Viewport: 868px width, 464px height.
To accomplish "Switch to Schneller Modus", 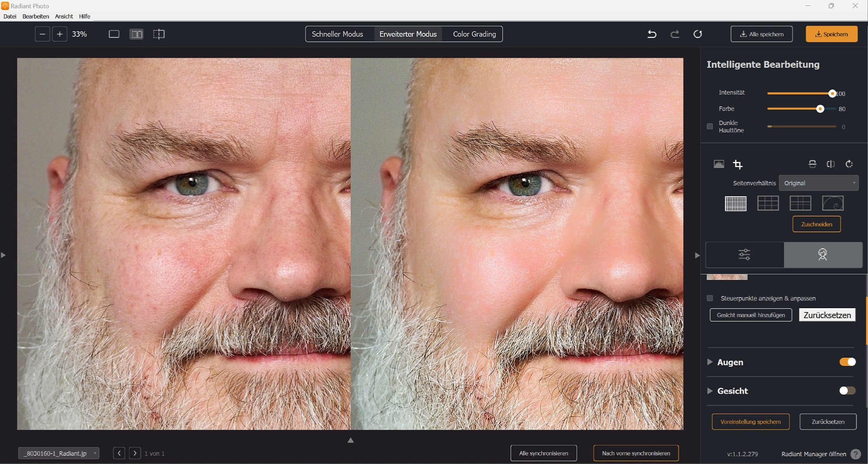I will tap(337, 34).
